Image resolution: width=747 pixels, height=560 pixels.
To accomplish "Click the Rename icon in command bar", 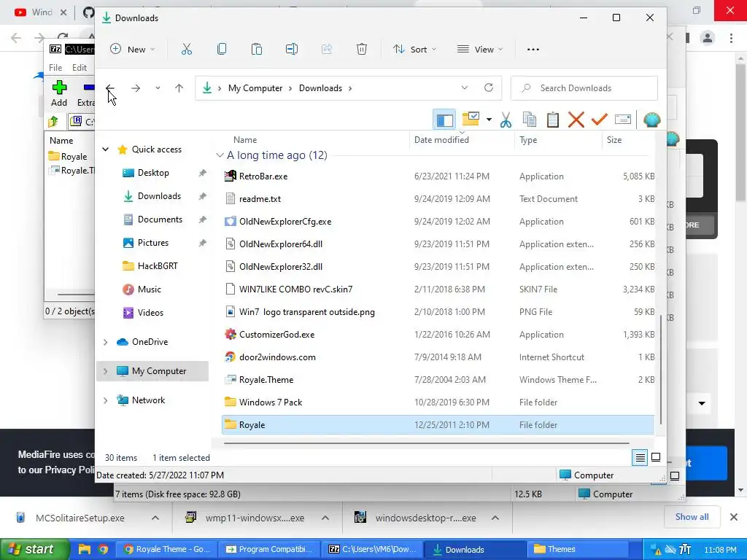I will coord(292,49).
